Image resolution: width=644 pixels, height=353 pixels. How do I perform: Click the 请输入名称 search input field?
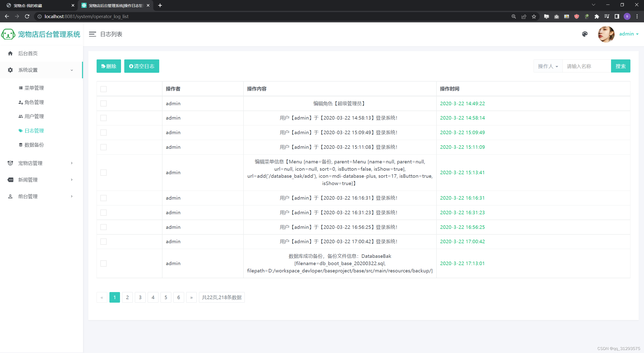[x=586, y=66]
